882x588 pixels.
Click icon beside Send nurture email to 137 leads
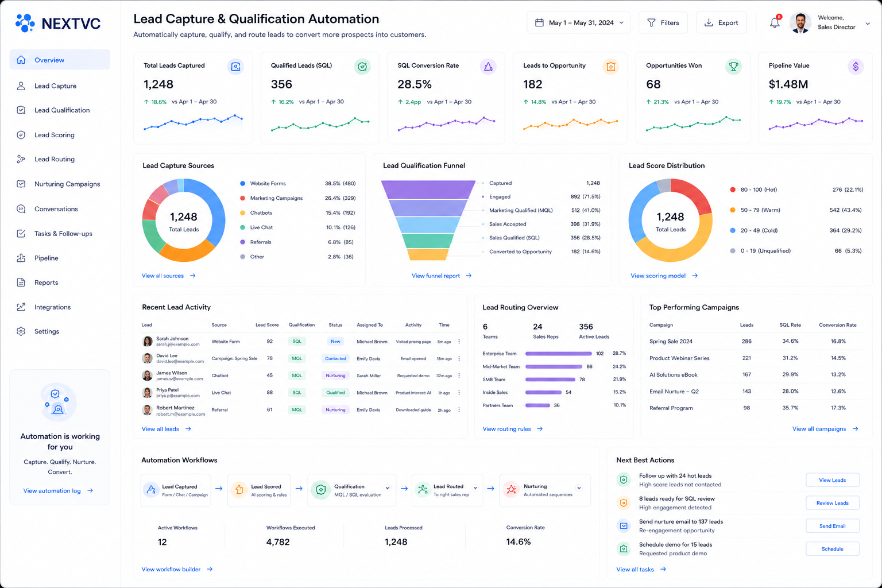point(624,525)
